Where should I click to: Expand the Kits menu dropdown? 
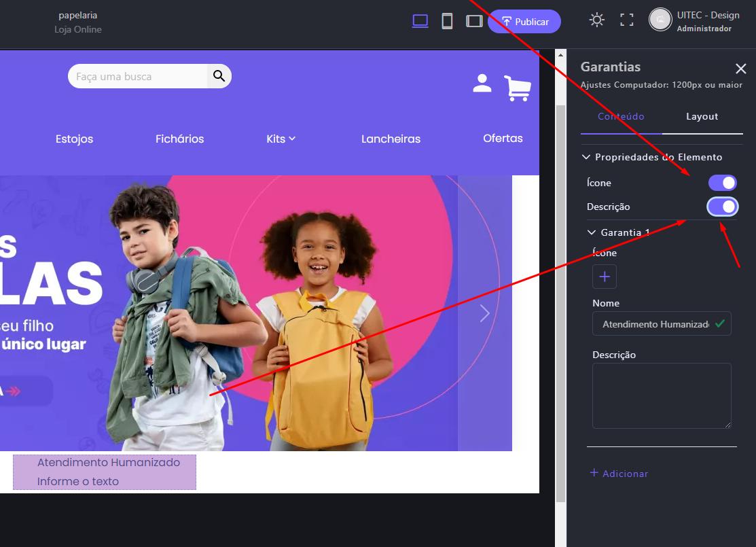(281, 139)
